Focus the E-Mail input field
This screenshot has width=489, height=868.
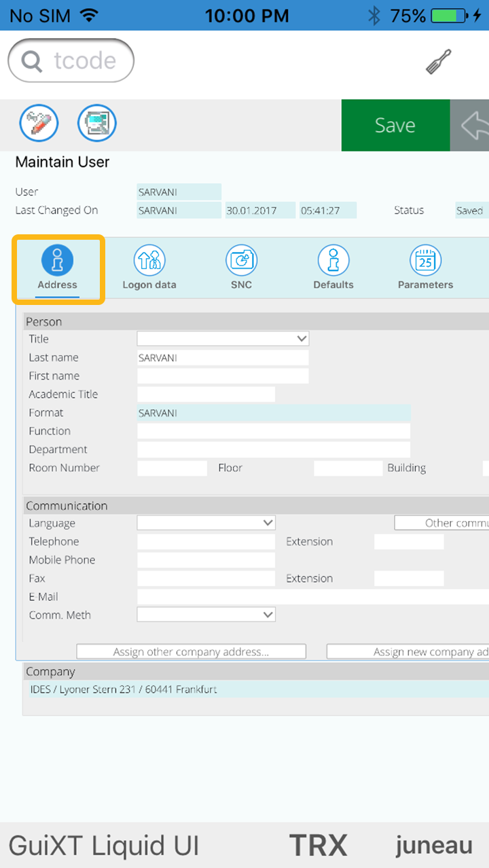point(312,596)
